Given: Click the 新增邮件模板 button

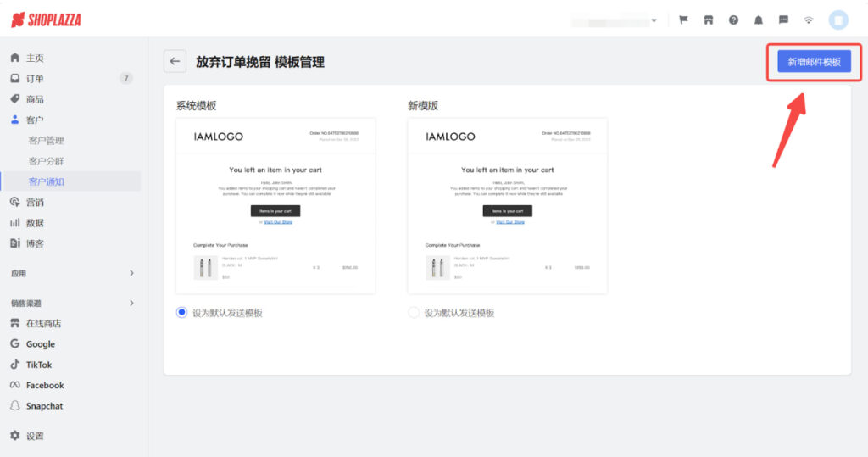Looking at the screenshot, I should (815, 62).
